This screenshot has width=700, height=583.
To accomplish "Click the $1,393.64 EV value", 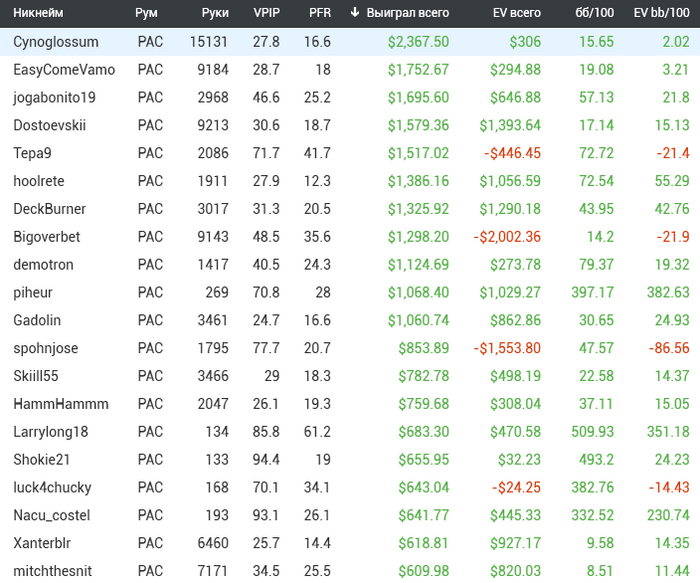I will (x=510, y=125).
